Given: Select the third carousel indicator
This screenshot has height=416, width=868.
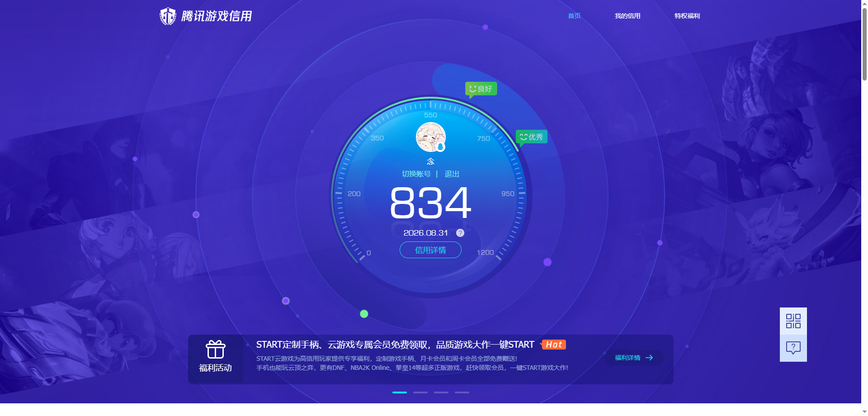Looking at the screenshot, I should [441, 392].
